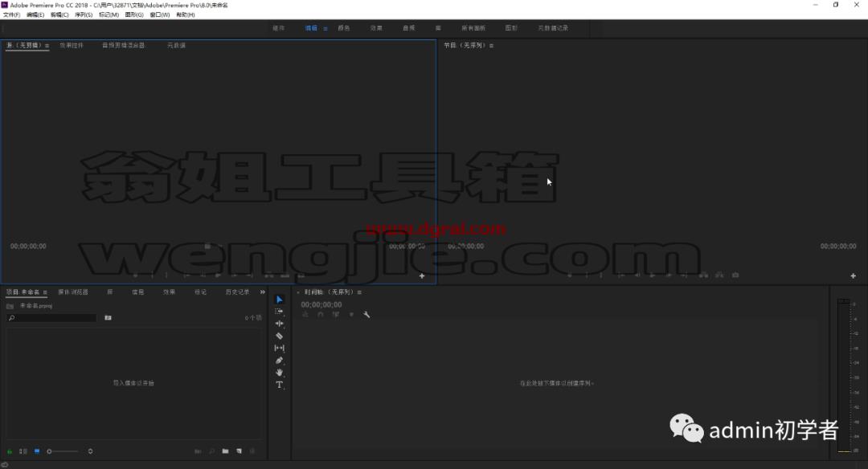Select the Razor tool
The height and width of the screenshot is (469, 868).
[280, 336]
